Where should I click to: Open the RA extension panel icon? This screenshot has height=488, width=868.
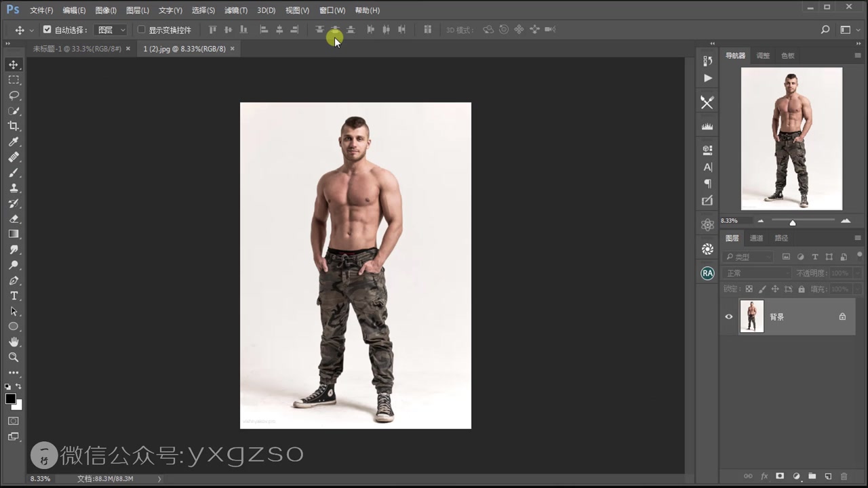pos(707,273)
